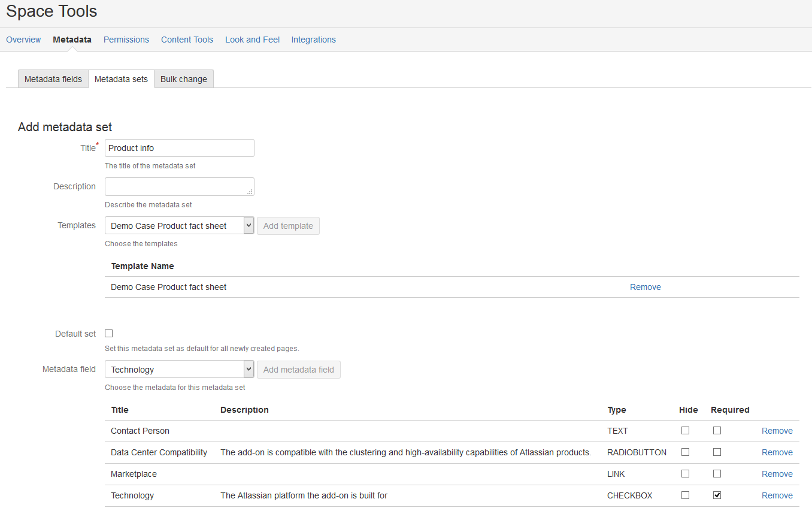Open the Content Tools tab
This screenshot has width=812, height=517.
(187, 40)
